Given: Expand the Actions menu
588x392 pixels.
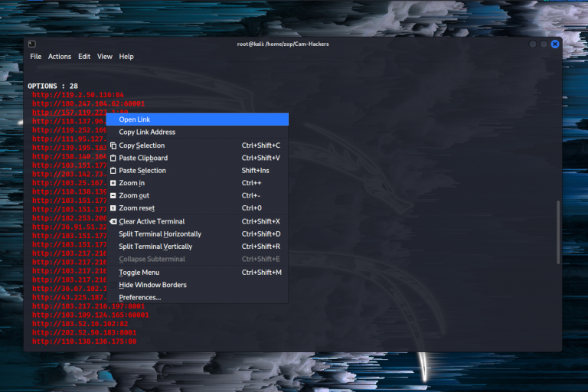Looking at the screenshot, I should pos(60,57).
